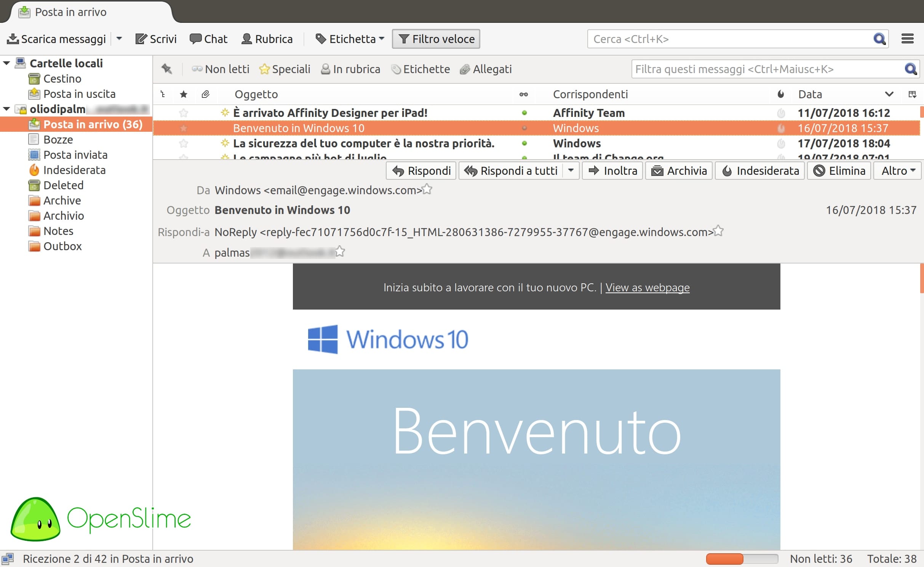Open the È arrivato Affinity Designer message
The image size is (924, 567).
(330, 113)
